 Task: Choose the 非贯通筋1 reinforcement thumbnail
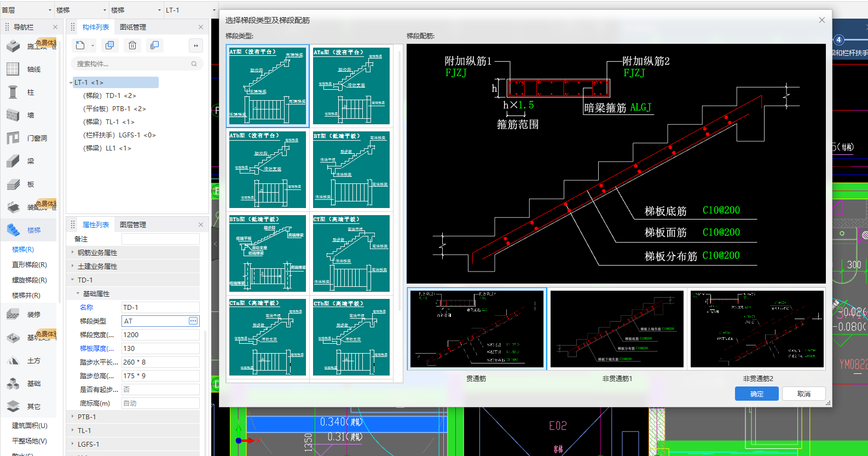[x=617, y=329]
